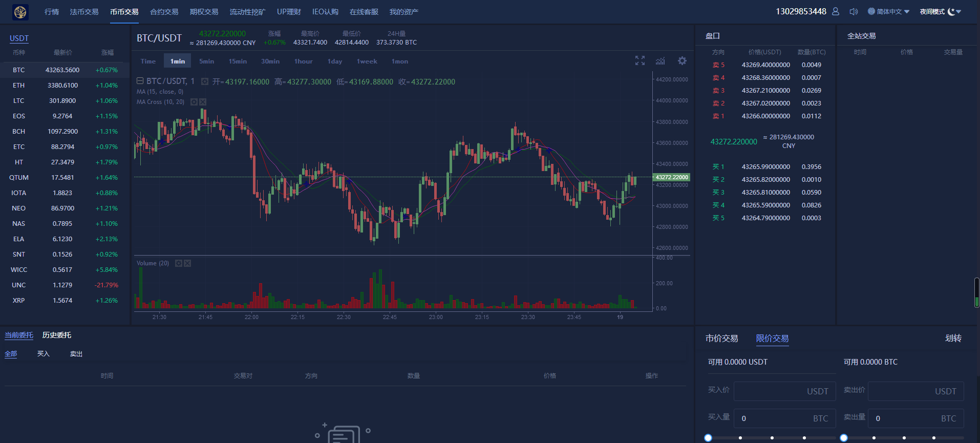
Task: Select the 1day chart interval
Action: (x=335, y=61)
